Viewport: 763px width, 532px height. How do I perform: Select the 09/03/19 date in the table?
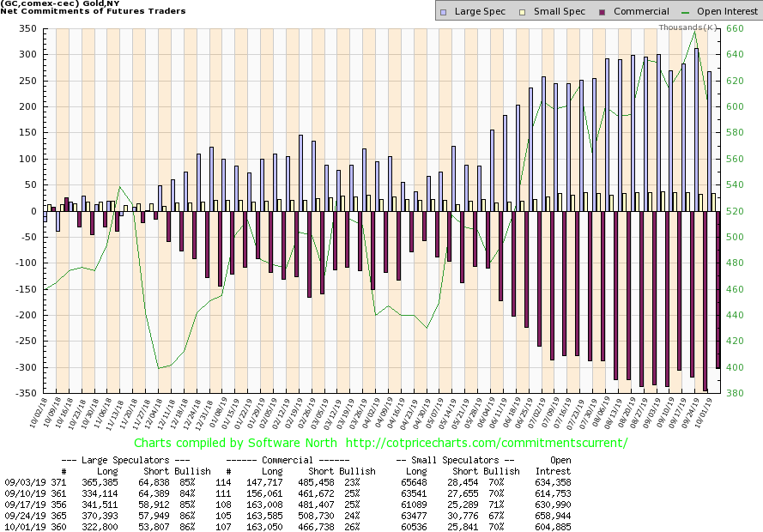click(19, 485)
